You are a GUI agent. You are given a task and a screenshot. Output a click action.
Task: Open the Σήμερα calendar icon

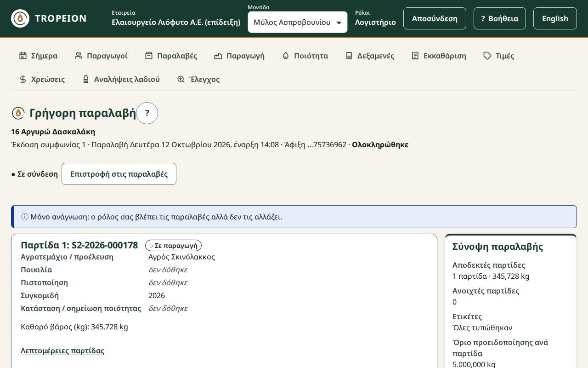[23, 56]
